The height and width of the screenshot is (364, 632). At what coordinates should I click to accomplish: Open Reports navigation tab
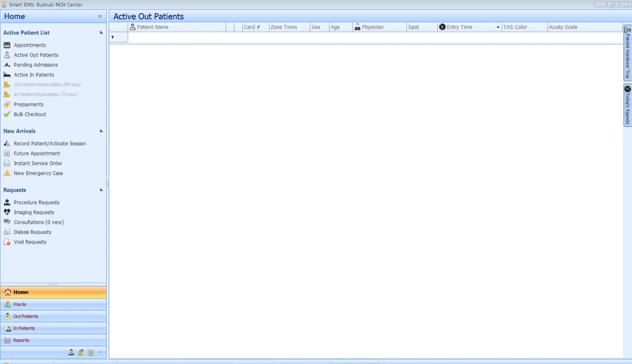point(53,340)
